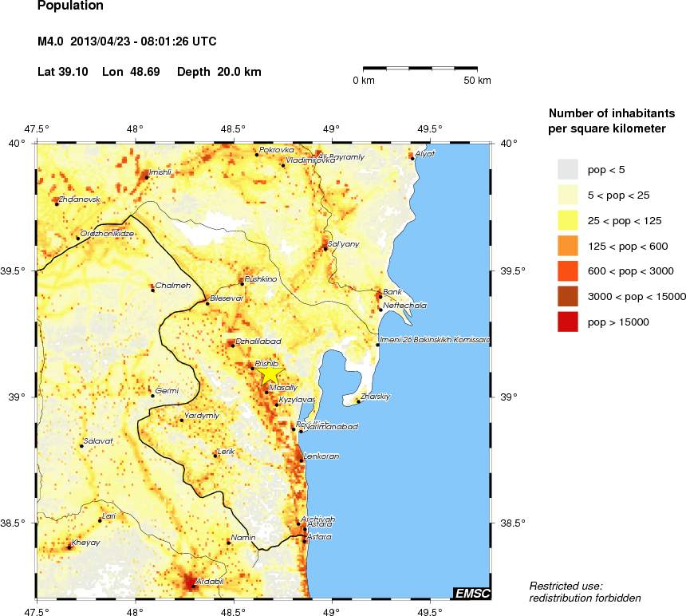Select the Kheyav city marker
The height and width of the screenshot is (616, 686).
[x=69, y=547]
